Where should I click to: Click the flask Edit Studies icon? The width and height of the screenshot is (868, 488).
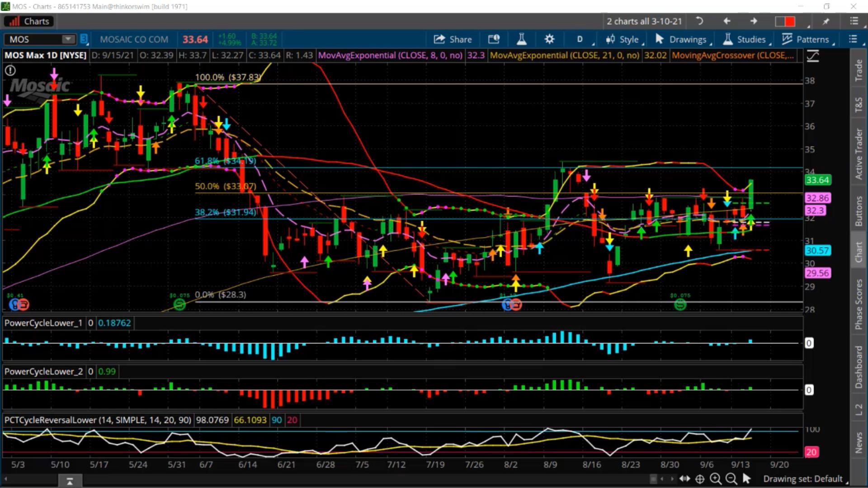(x=521, y=39)
